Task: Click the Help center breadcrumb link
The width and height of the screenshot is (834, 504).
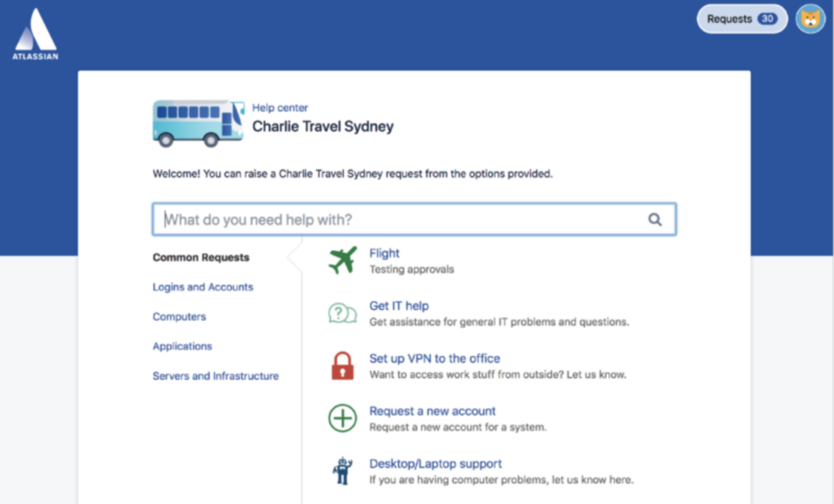Action: (280, 108)
